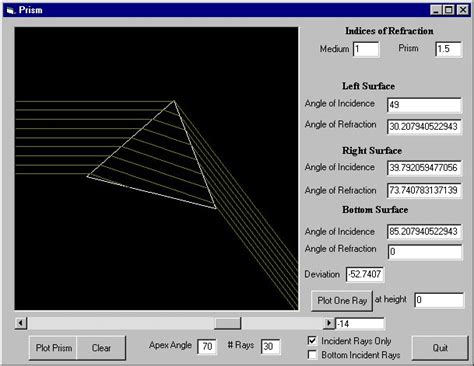This screenshot has height=366, width=474.
Task: Clear the prism drawing
Action: click(101, 348)
